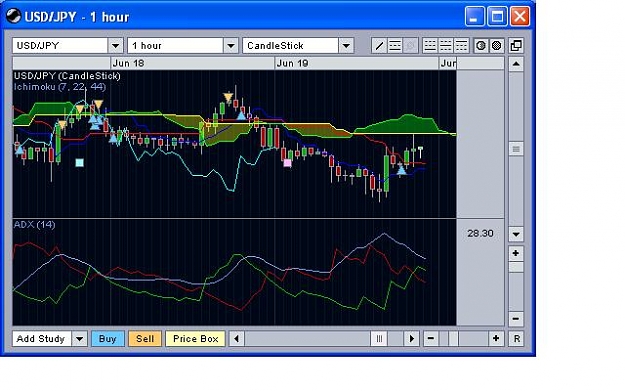Image resolution: width=625 pixels, height=391 pixels.
Task: Select the solid-and-dashed horizontal lines tool
Action: [x=395, y=46]
